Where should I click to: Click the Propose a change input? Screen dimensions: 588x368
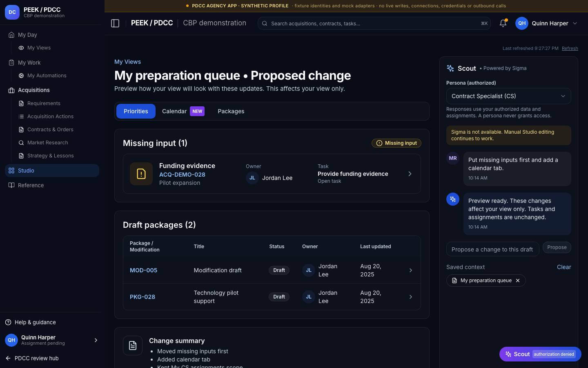(x=492, y=249)
